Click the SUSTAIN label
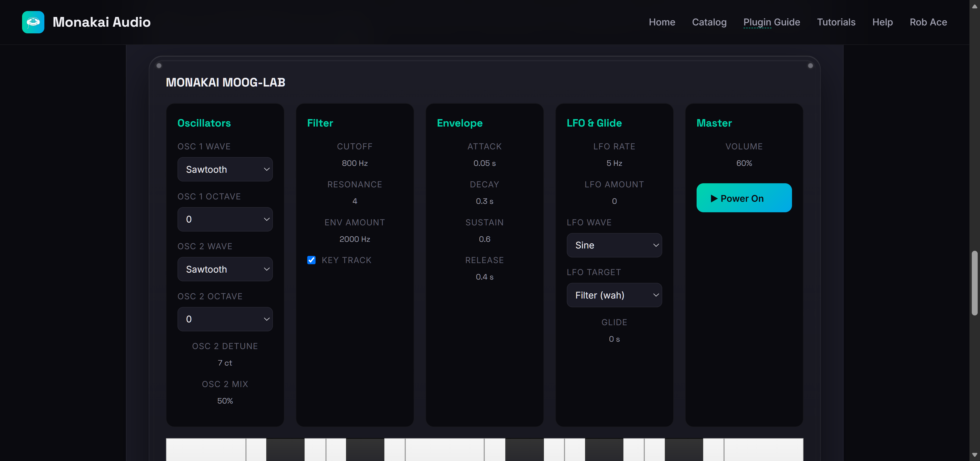 [x=484, y=222]
